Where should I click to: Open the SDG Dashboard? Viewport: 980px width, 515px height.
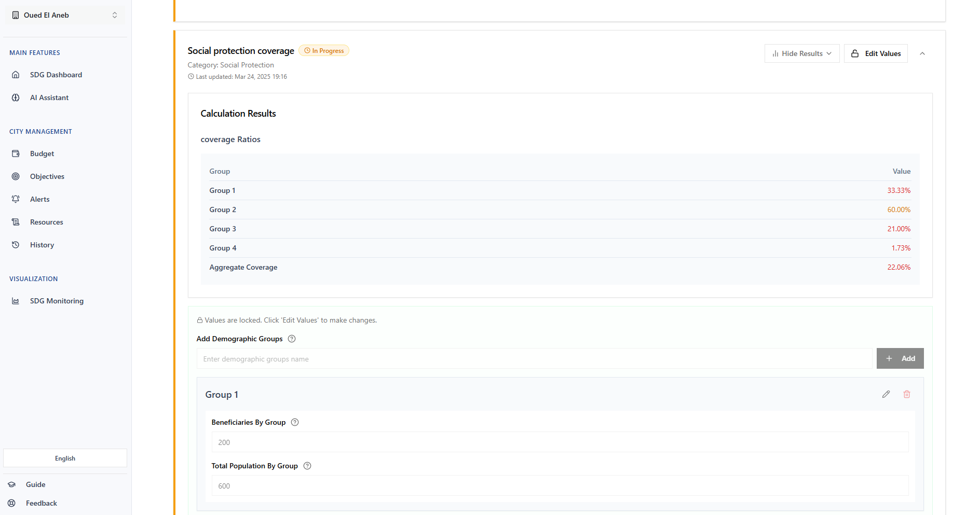click(x=56, y=75)
